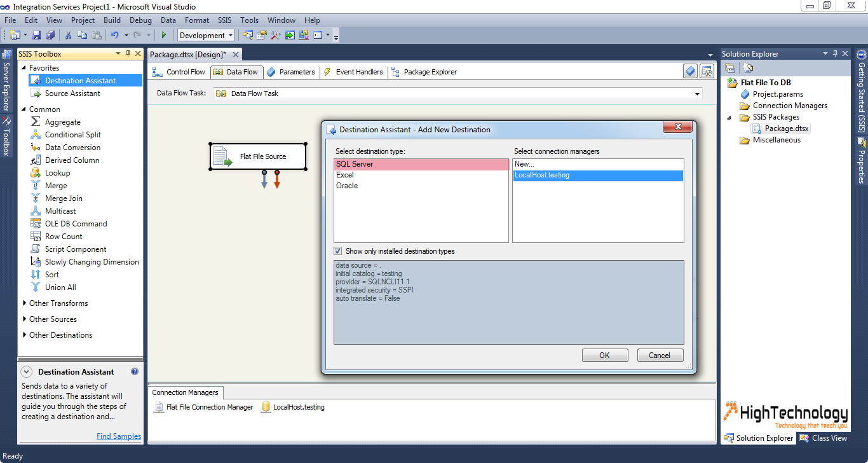
Task: Click the Save All toolbar icon
Action: point(50,35)
